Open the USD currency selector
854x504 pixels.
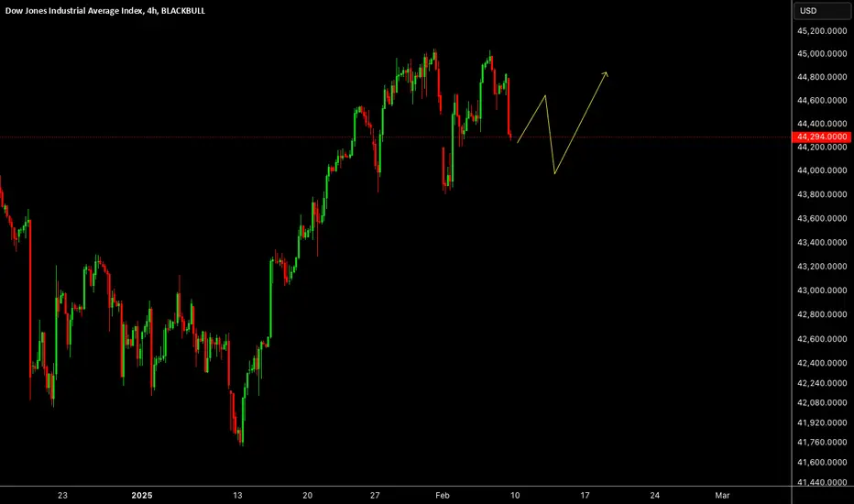[x=822, y=11]
